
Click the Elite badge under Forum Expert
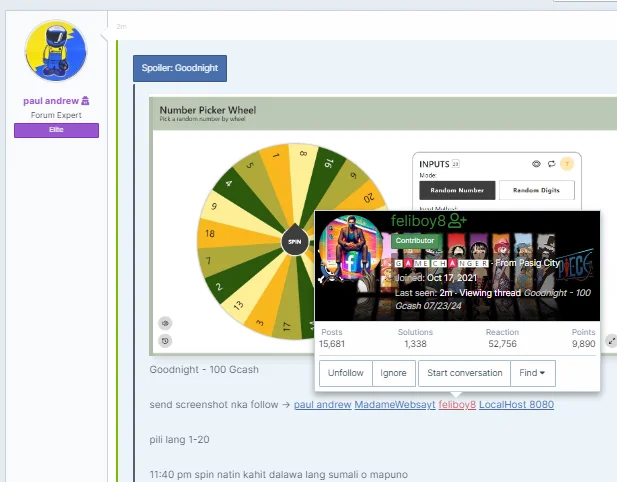coord(56,130)
